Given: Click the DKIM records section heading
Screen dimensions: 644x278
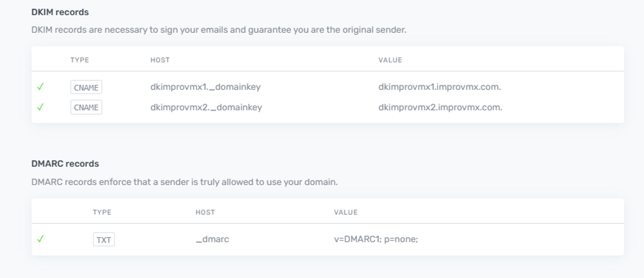Looking at the screenshot, I should point(60,12).
